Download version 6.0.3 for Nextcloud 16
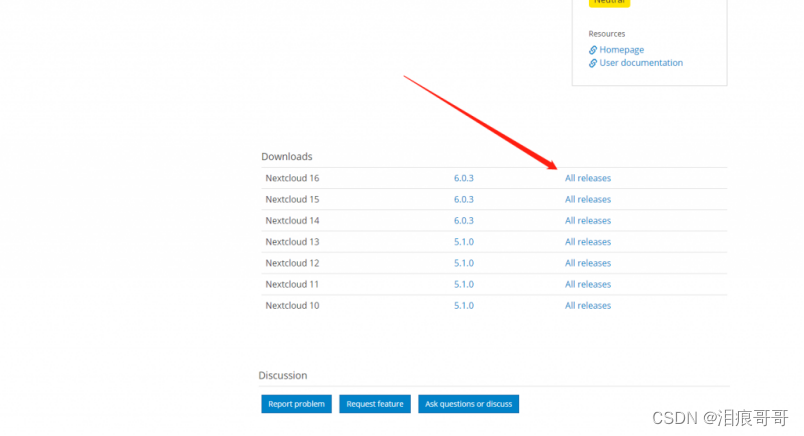The width and height of the screenshot is (804, 436). [464, 178]
